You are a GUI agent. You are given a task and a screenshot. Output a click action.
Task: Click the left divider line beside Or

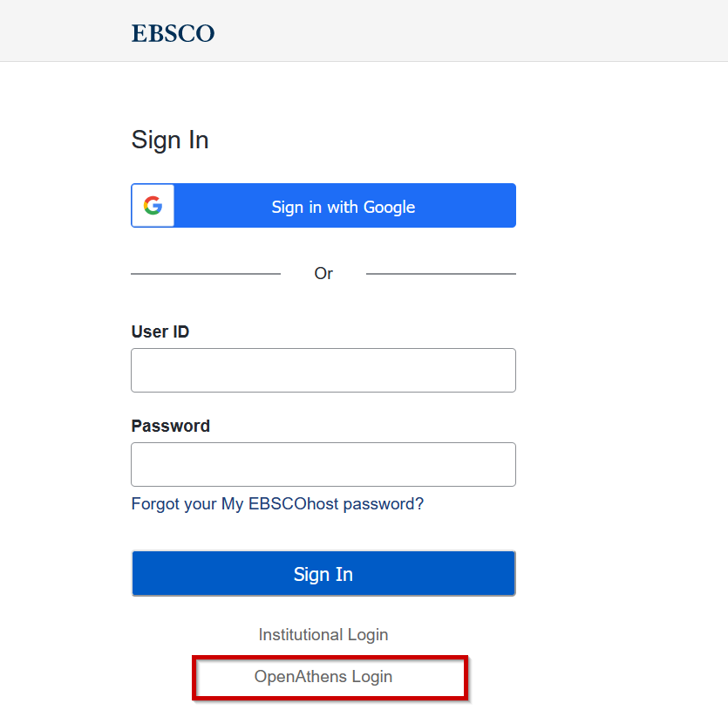206,273
